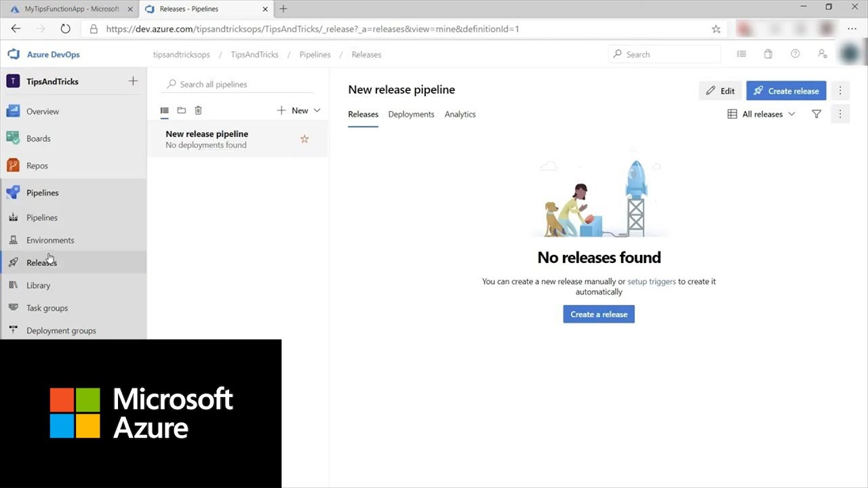This screenshot has width=868, height=488.
Task: Bookmark page with address bar star
Action: coord(716,29)
